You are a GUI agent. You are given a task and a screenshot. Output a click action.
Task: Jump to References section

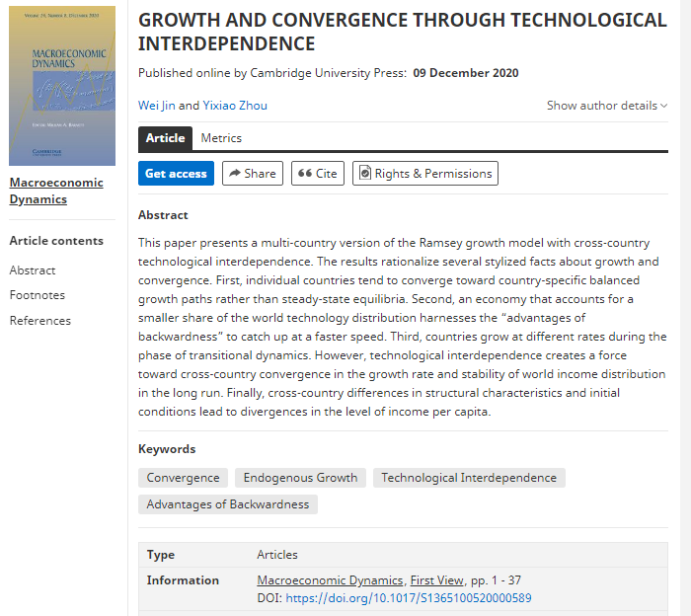click(x=40, y=321)
